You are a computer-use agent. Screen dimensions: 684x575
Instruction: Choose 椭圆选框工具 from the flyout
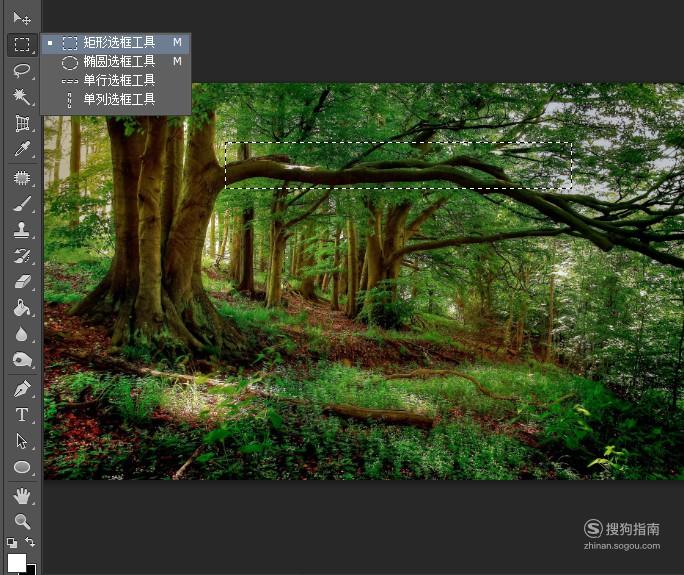[116, 62]
